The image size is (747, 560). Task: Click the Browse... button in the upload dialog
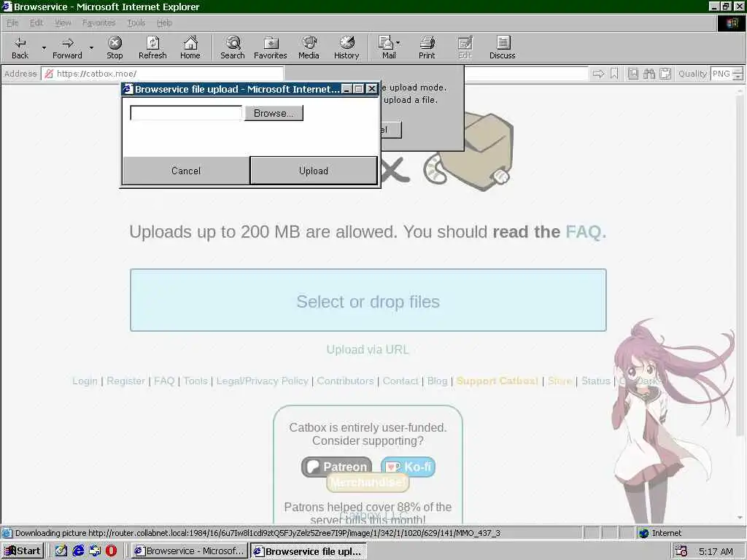tap(274, 113)
